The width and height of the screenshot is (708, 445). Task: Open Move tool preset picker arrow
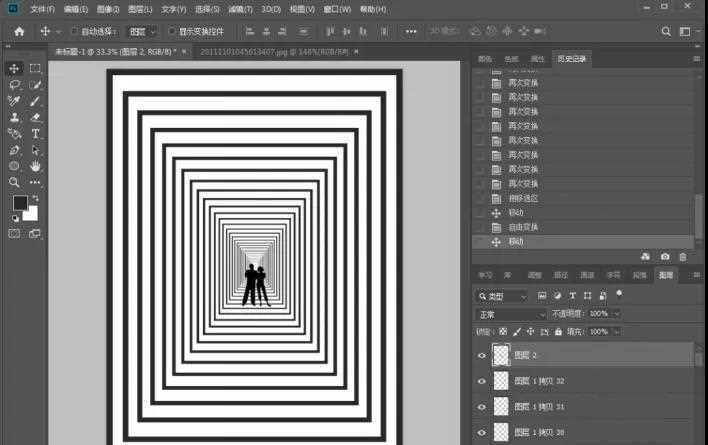pyautogui.click(x=58, y=32)
